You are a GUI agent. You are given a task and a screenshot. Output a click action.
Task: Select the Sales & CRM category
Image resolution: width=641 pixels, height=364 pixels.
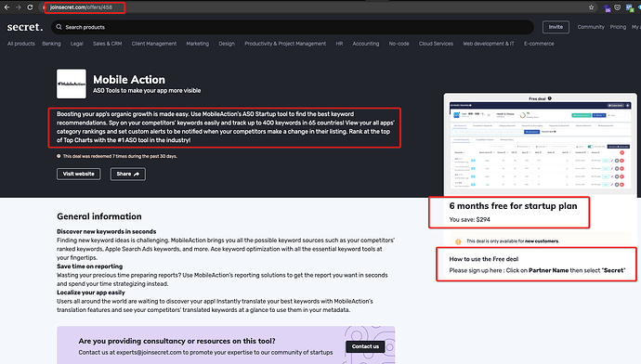(x=107, y=44)
